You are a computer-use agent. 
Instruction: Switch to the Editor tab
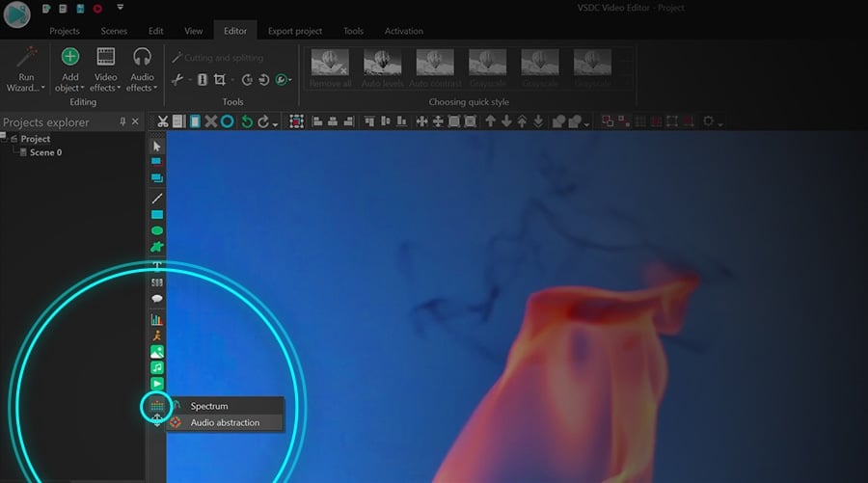[x=235, y=31]
